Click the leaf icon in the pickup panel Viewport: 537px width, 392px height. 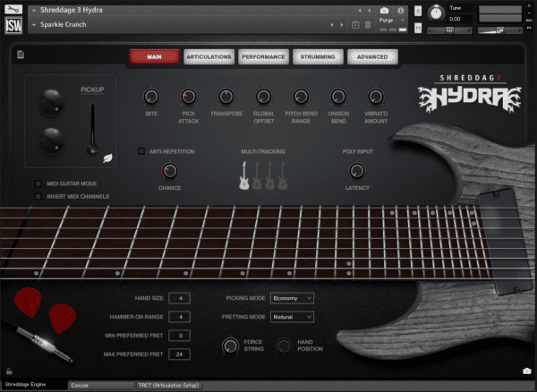pos(107,158)
